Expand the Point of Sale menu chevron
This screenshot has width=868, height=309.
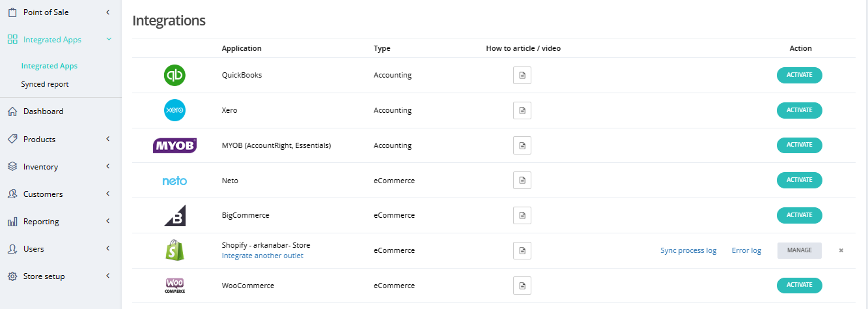pyautogui.click(x=107, y=12)
